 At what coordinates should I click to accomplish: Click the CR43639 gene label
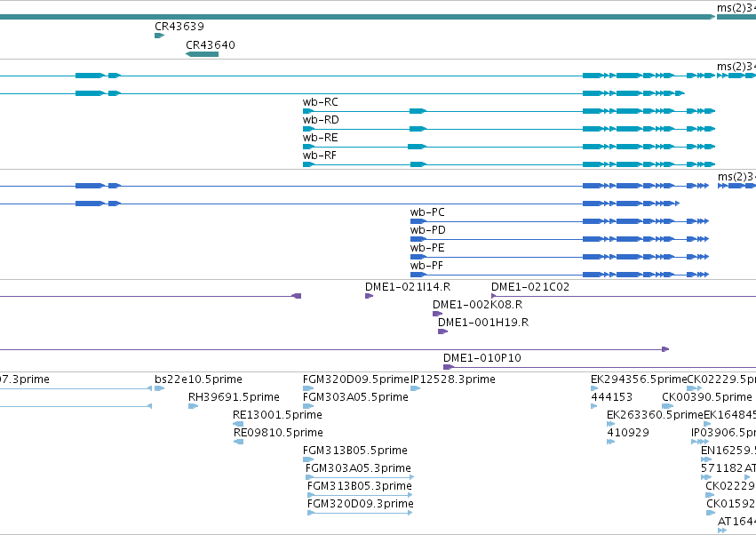[179, 27]
